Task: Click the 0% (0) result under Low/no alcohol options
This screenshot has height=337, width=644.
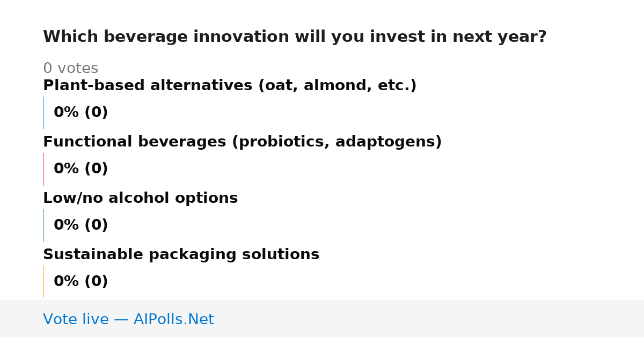Action: click(x=80, y=225)
